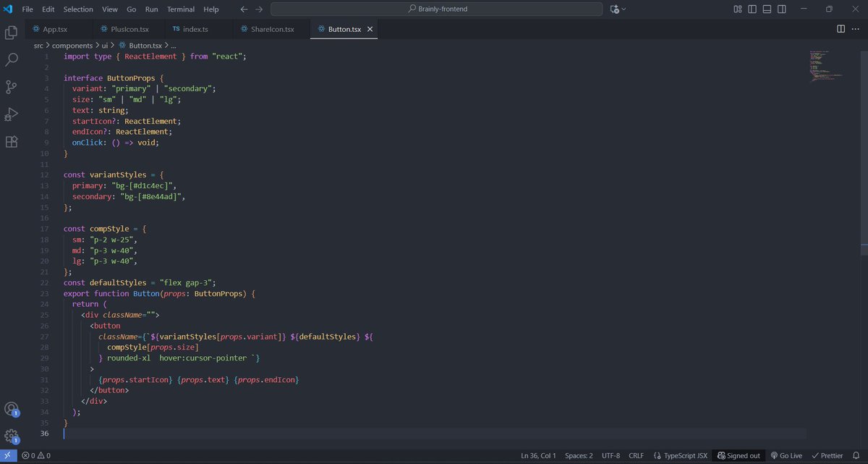The width and height of the screenshot is (868, 464).
Task: Open the Terminal menu
Action: tap(181, 9)
